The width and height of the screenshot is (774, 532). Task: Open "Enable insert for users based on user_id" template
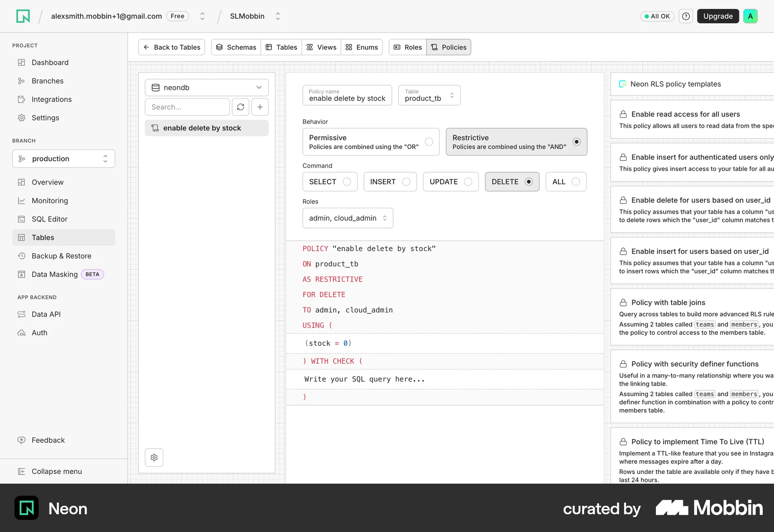tap(693, 261)
